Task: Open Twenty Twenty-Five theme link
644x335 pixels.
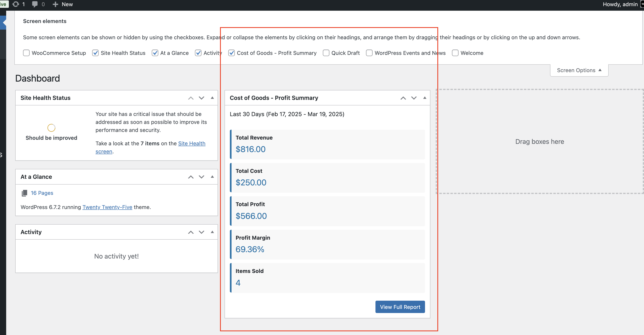Action: point(107,207)
